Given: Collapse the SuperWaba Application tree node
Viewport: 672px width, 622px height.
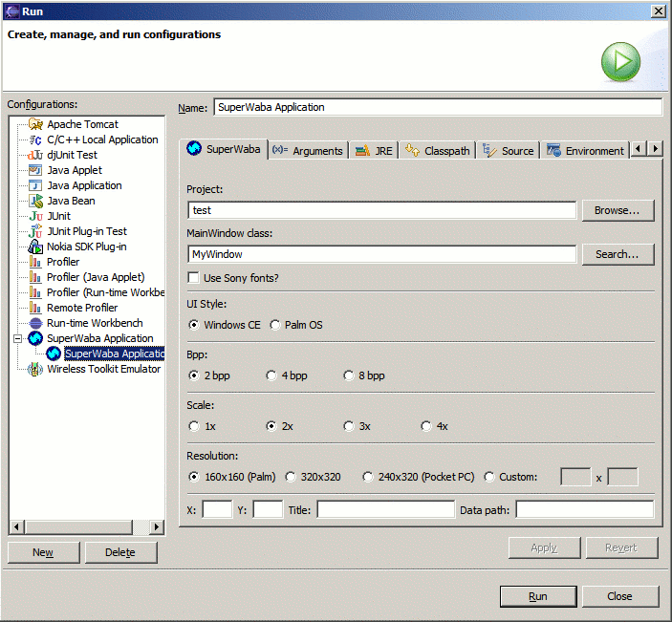Looking at the screenshot, I should pos(19,338).
